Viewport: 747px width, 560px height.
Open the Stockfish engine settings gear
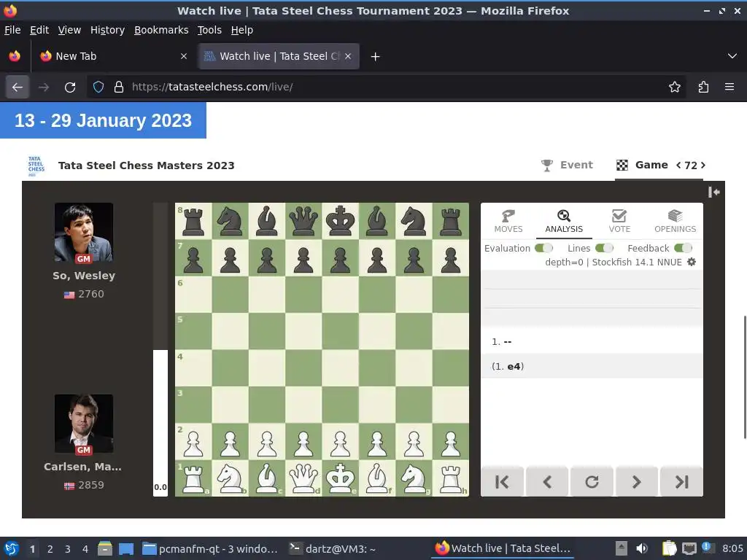692,262
